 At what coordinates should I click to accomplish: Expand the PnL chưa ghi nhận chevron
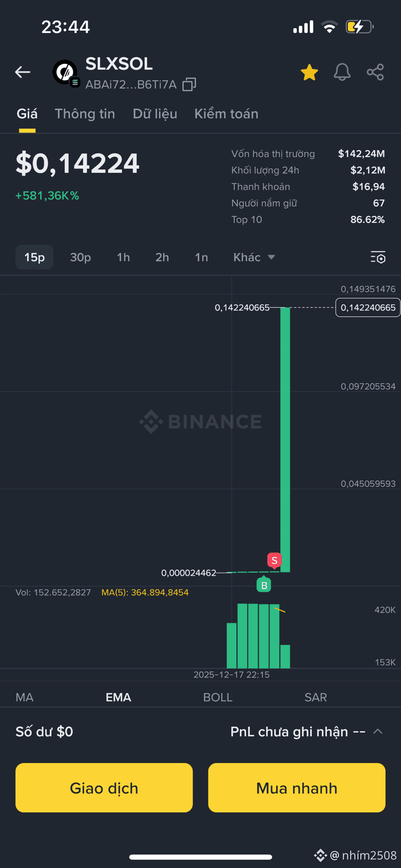[x=378, y=731]
